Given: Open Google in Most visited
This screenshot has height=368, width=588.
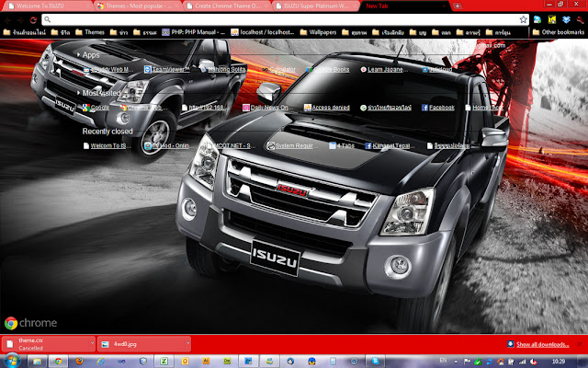Looking at the screenshot, I should 96,108.
